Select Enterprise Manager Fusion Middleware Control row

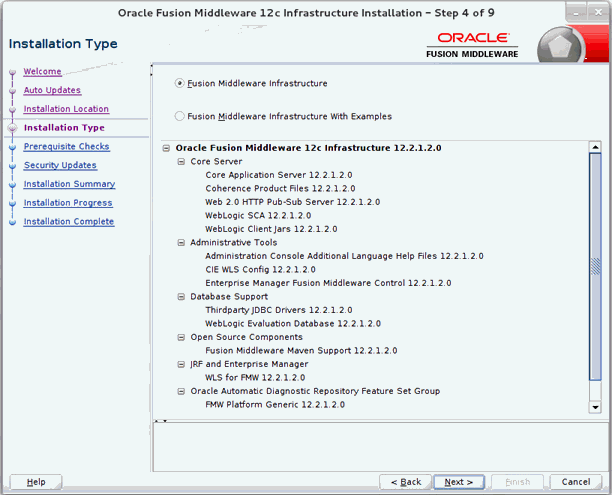coord(328,283)
